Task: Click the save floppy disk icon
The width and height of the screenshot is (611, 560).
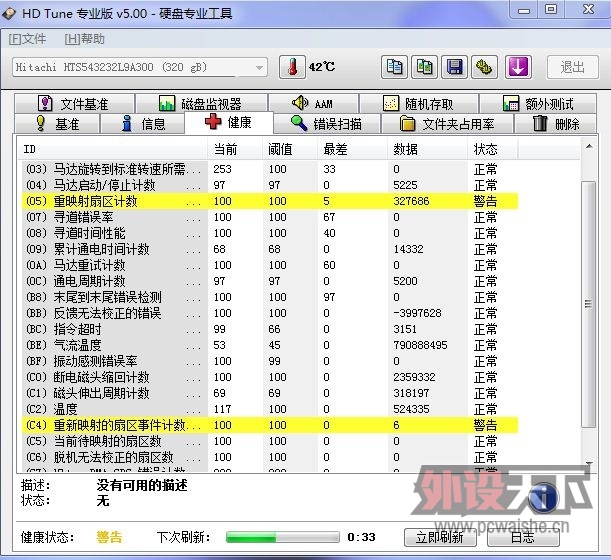Action: point(454,67)
